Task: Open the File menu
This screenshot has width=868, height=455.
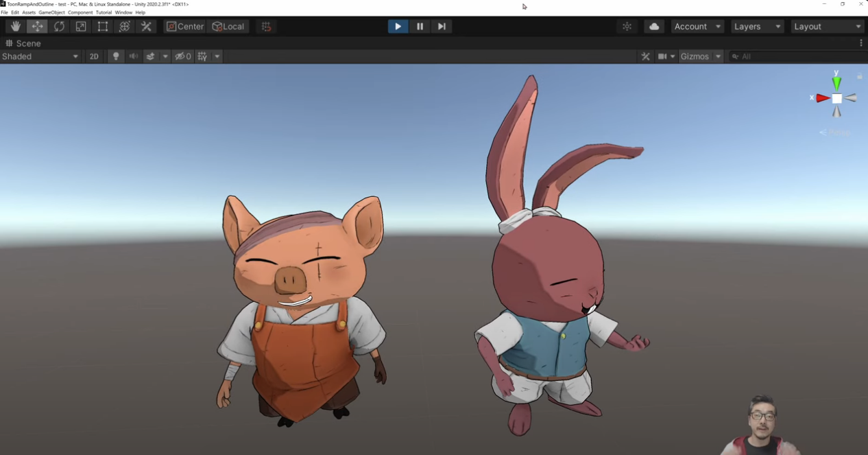Action: [x=5, y=12]
